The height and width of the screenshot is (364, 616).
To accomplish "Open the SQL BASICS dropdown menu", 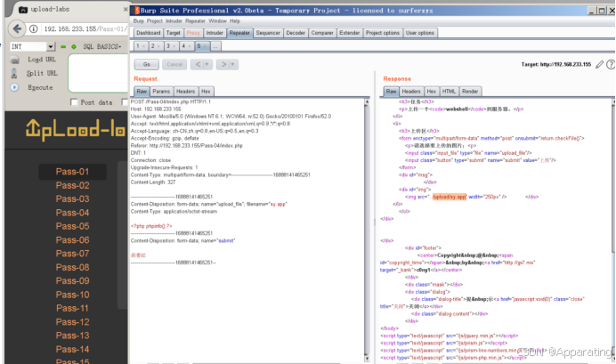I will 102,47.
